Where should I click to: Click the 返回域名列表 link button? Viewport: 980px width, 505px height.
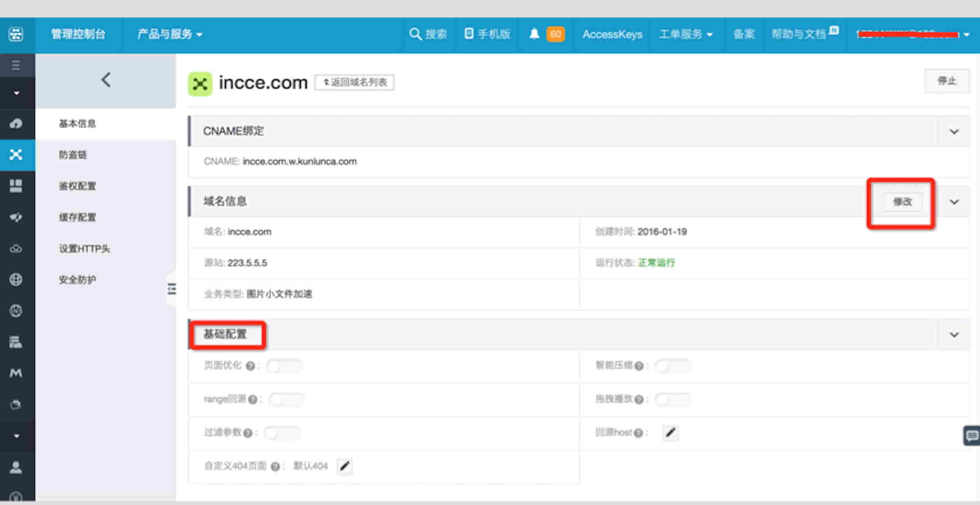pos(355,82)
